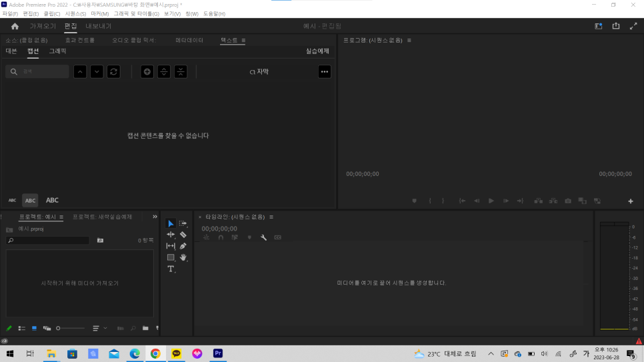Screen dimensions: 644x362
Task: Toggle linked selection in timeline
Action: [x=235, y=237]
